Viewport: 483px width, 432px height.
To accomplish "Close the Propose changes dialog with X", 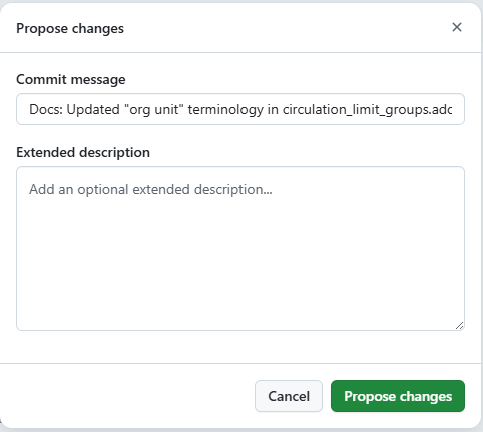I will 457,27.
